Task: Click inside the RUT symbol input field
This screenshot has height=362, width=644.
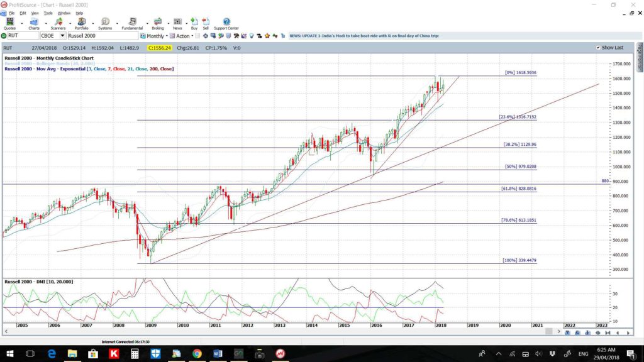Action: [x=23, y=36]
